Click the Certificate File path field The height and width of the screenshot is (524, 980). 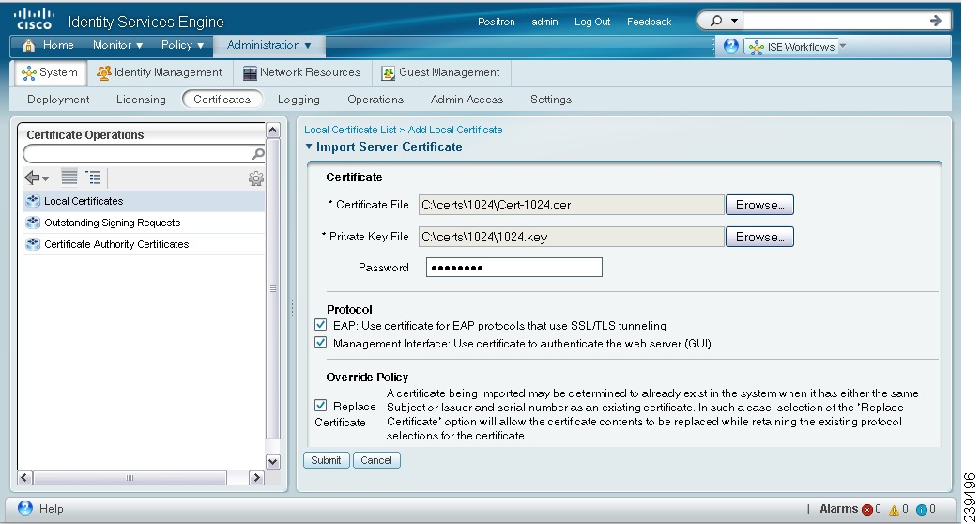pyautogui.click(x=572, y=205)
